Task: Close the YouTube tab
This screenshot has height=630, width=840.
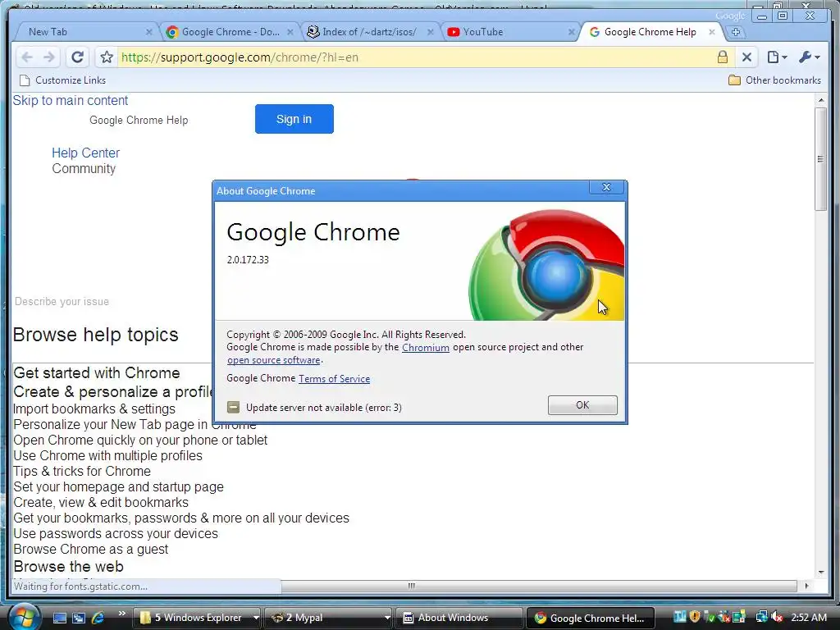Action: (x=571, y=32)
